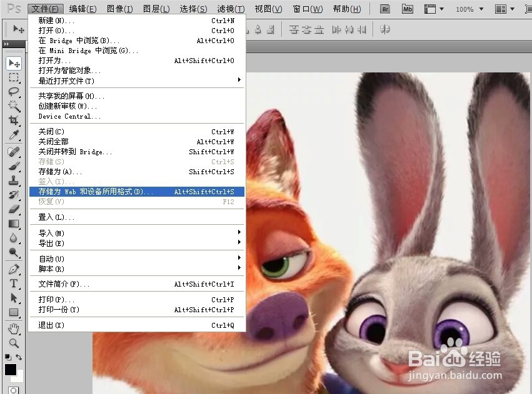This screenshot has width=532, height=394.
Task: Choose 在 Bridge 中浏览 entry
Action: tap(136, 41)
